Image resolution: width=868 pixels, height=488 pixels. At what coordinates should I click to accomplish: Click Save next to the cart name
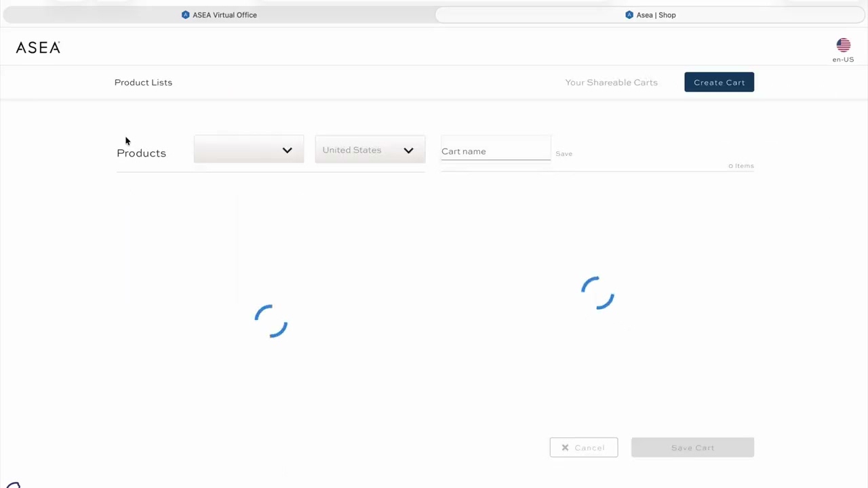point(564,154)
